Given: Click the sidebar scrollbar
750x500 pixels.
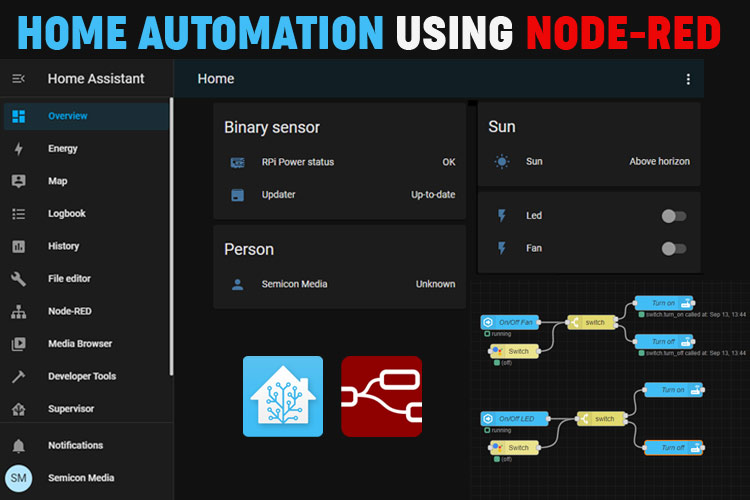Looking at the screenshot, I should (171, 237).
